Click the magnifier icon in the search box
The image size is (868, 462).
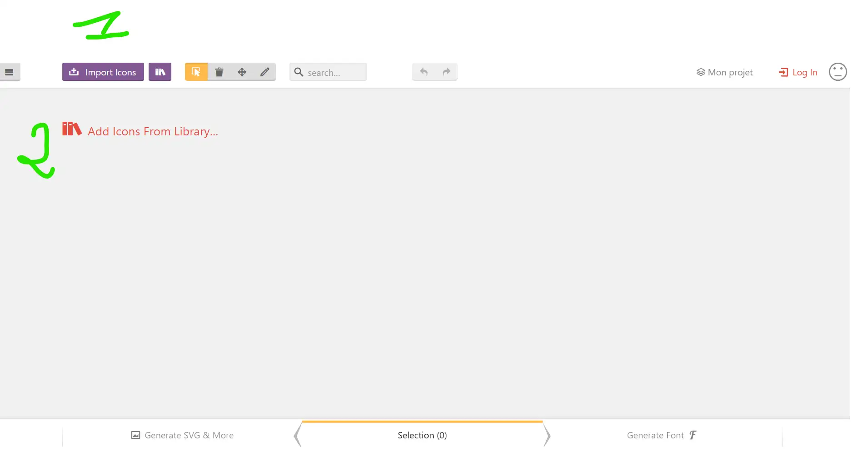click(299, 72)
